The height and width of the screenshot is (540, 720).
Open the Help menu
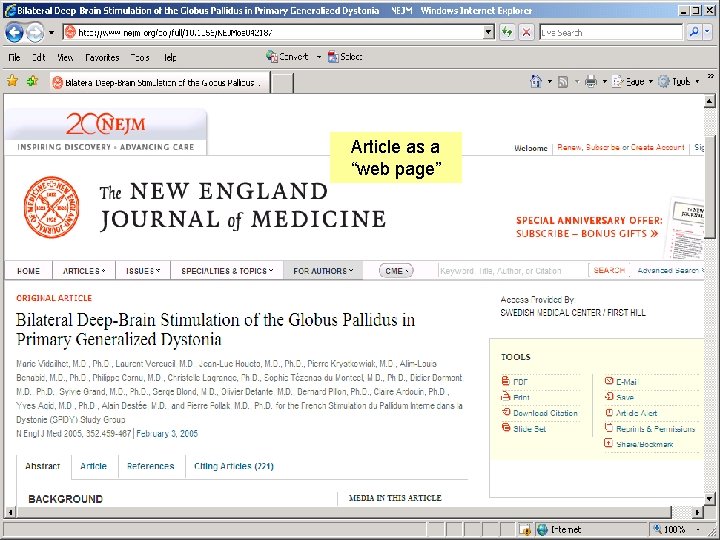[x=170, y=57]
